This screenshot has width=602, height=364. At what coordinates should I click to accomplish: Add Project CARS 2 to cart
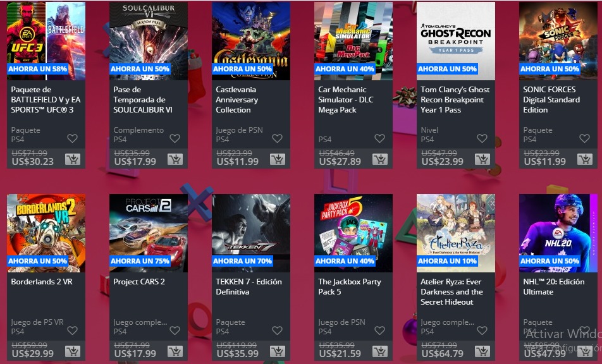(x=175, y=351)
